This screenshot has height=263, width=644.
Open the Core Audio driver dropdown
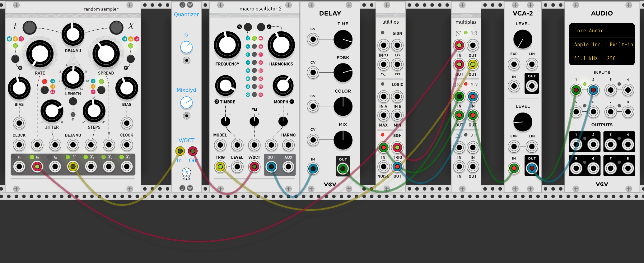[602, 30]
